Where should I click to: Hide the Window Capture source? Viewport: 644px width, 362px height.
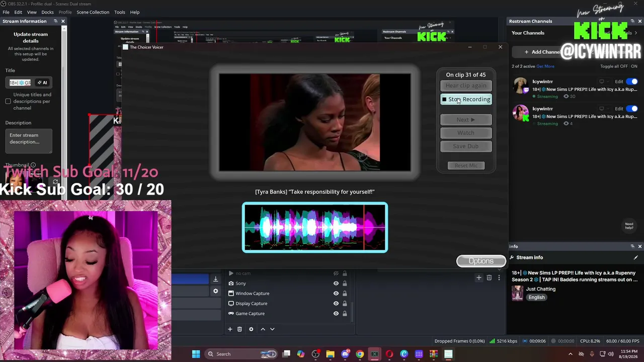coord(336,294)
